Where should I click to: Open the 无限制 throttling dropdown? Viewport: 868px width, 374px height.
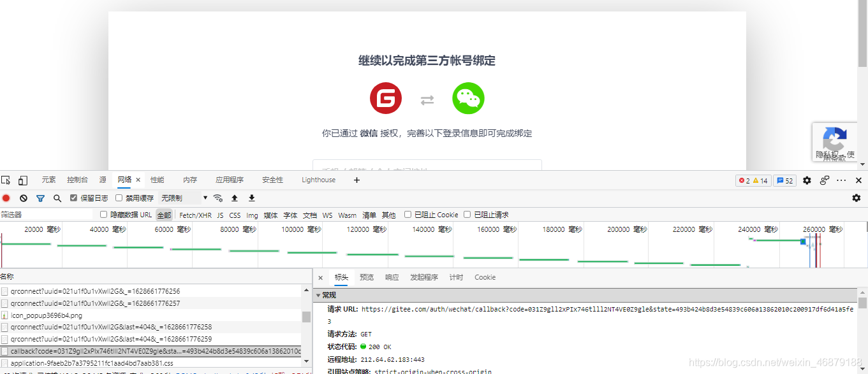click(x=184, y=198)
